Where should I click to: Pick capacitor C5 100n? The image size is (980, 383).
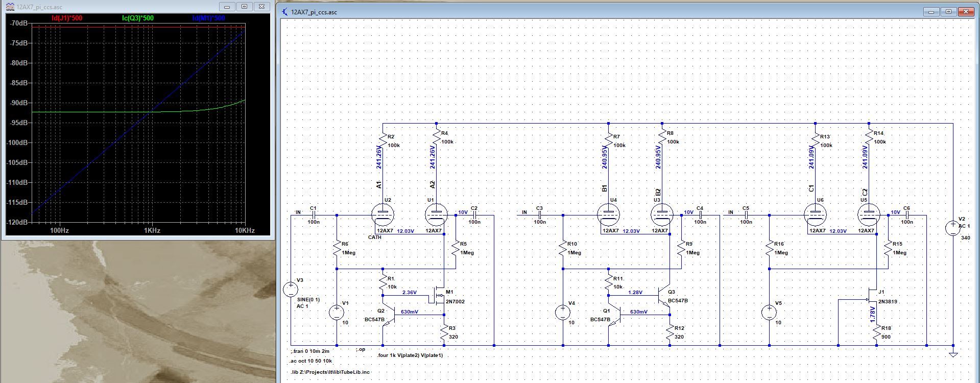746,215
